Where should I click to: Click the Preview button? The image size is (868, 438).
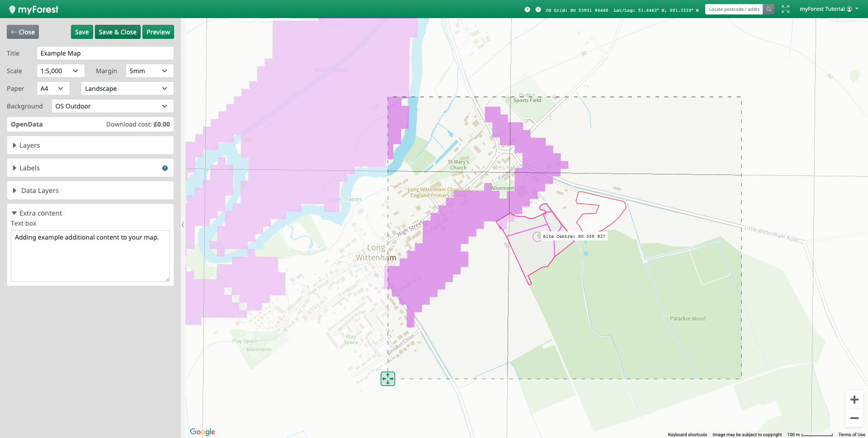(x=158, y=32)
